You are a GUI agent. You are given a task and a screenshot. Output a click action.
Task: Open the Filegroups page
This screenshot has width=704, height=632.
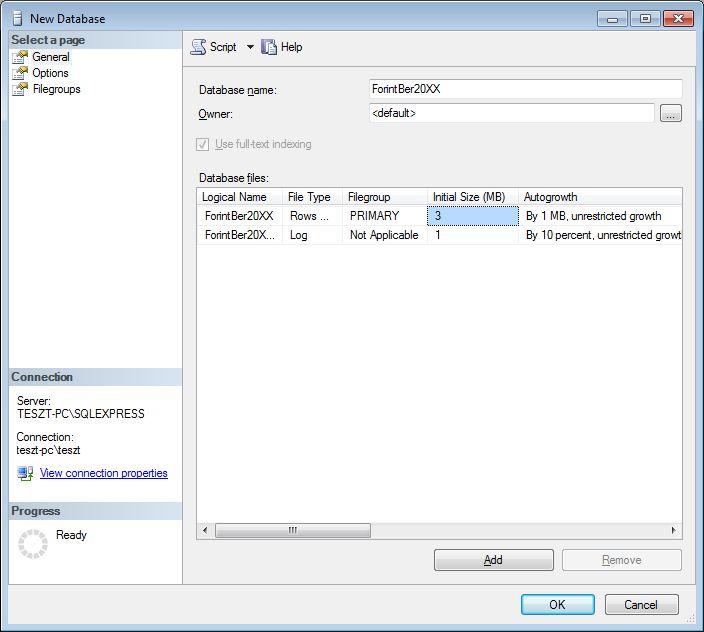(x=56, y=89)
